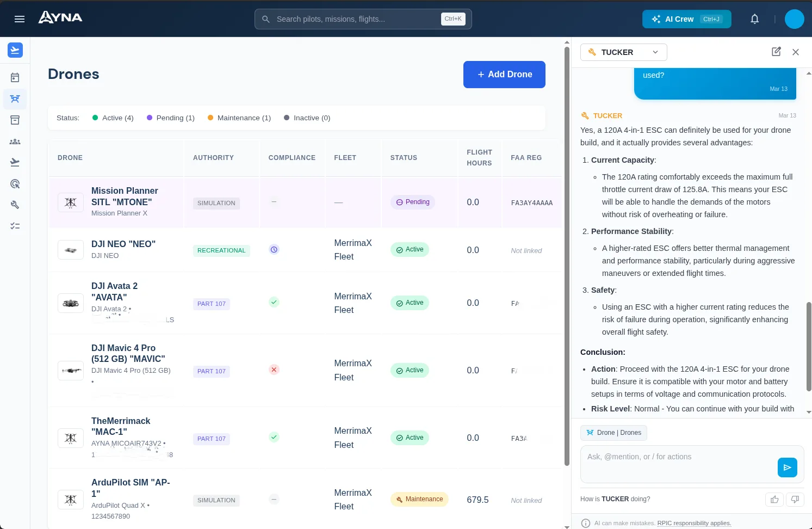Filter drones by Maintenance (1) status
The width and height of the screenshot is (812, 529).
tap(239, 118)
